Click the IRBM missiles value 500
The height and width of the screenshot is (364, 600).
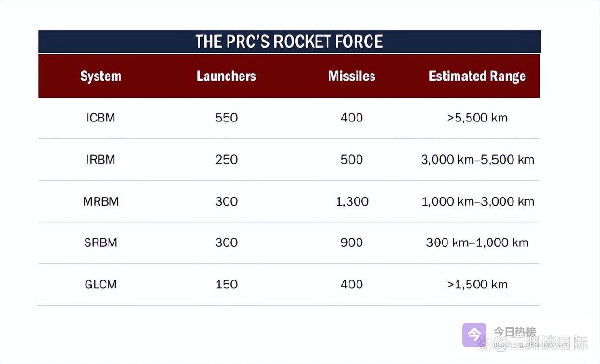[351, 160]
